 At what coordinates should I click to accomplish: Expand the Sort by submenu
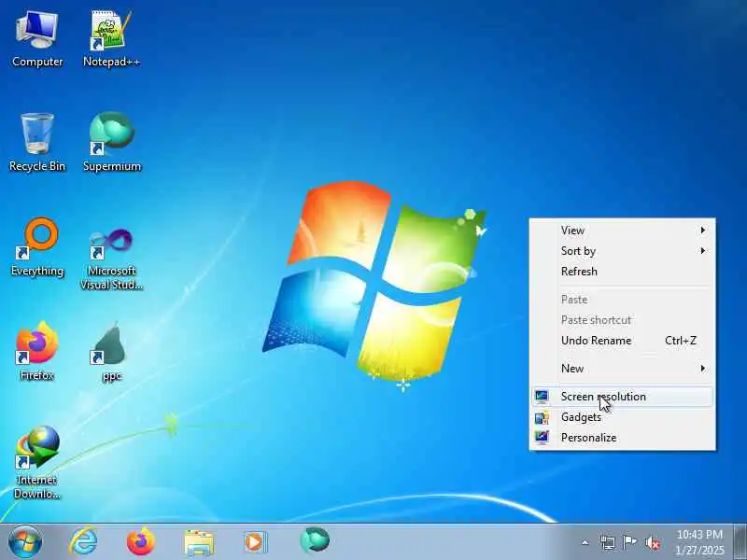click(622, 251)
